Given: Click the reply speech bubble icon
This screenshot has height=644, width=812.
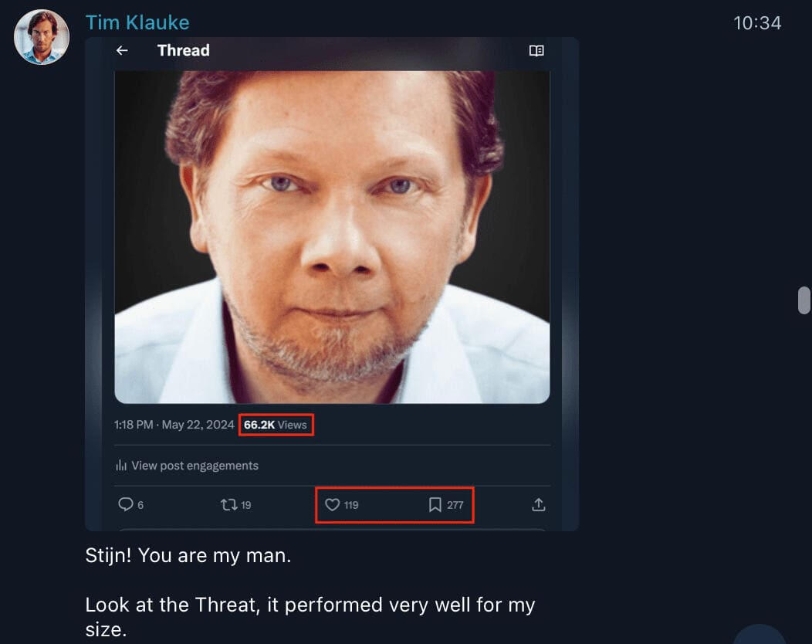Looking at the screenshot, I should (x=125, y=505).
